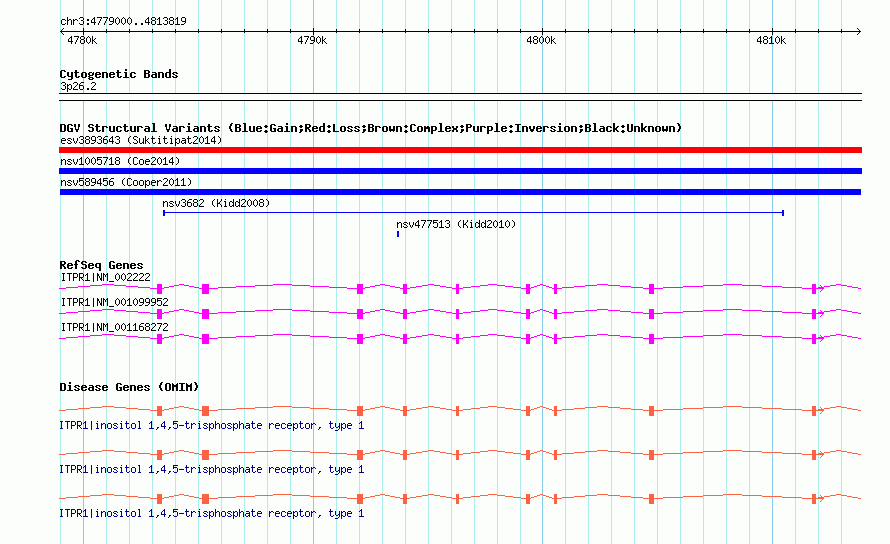Viewport: 890px width, 544px height.
Task: Click the ITPR1|NM_001099952 transcript label
Action: (115, 302)
